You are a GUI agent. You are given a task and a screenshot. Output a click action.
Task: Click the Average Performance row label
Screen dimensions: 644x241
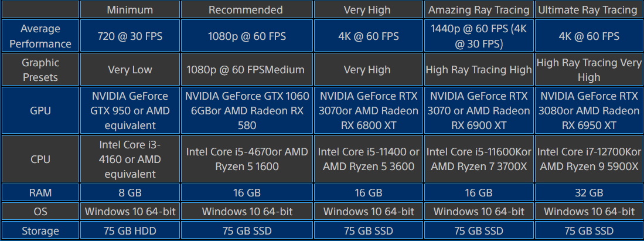coord(40,36)
